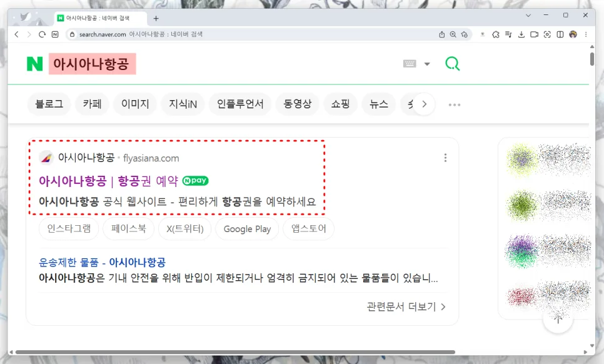The height and width of the screenshot is (364, 604).
Task: Select the 이미지 category tab
Action: point(135,104)
